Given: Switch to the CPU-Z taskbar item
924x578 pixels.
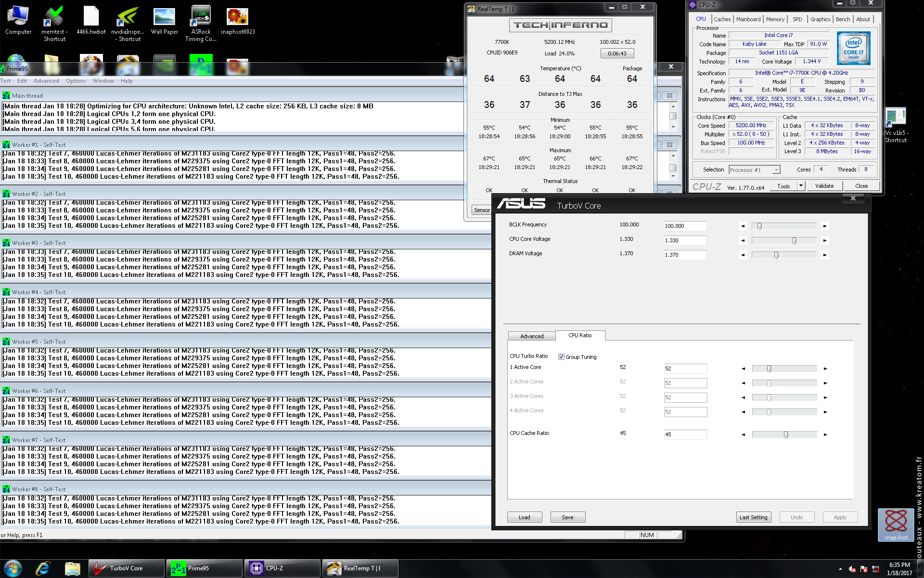Looking at the screenshot, I should (x=282, y=568).
